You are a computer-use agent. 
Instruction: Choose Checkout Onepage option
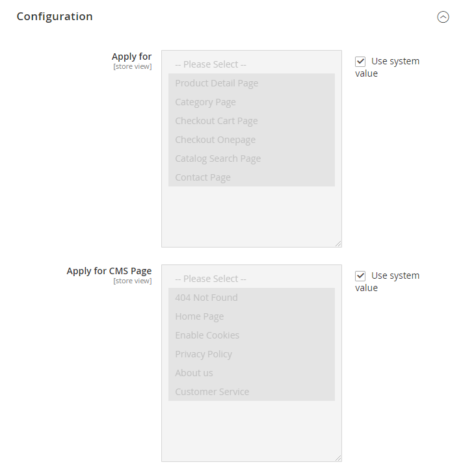215,140
